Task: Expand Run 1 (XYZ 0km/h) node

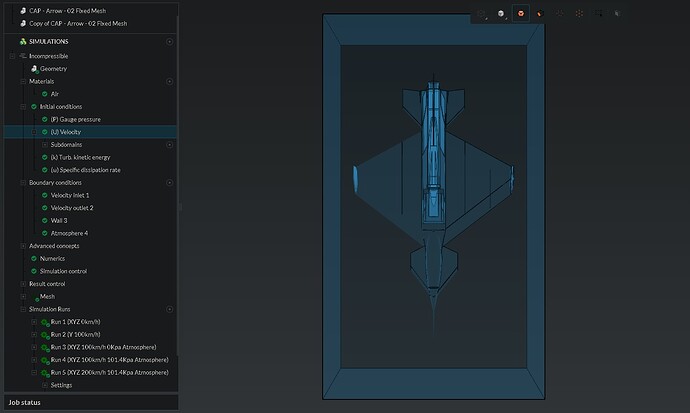Action: 34,322
